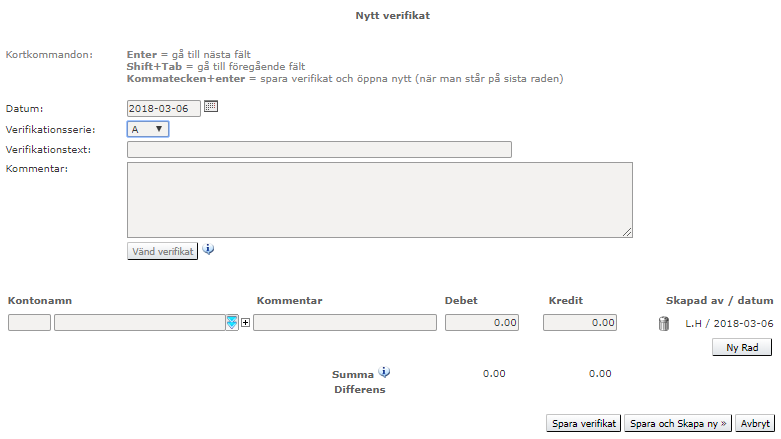Click the account number field under Kontonamn
Viewport: 781px width, 439px height.
[x=29, y=322]
